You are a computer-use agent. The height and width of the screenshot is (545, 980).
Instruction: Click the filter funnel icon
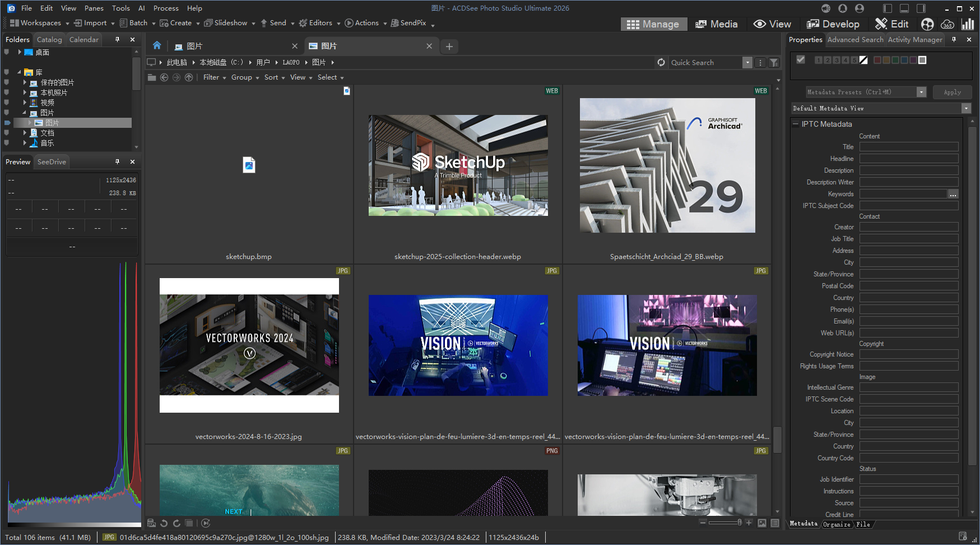pos(774,63)
